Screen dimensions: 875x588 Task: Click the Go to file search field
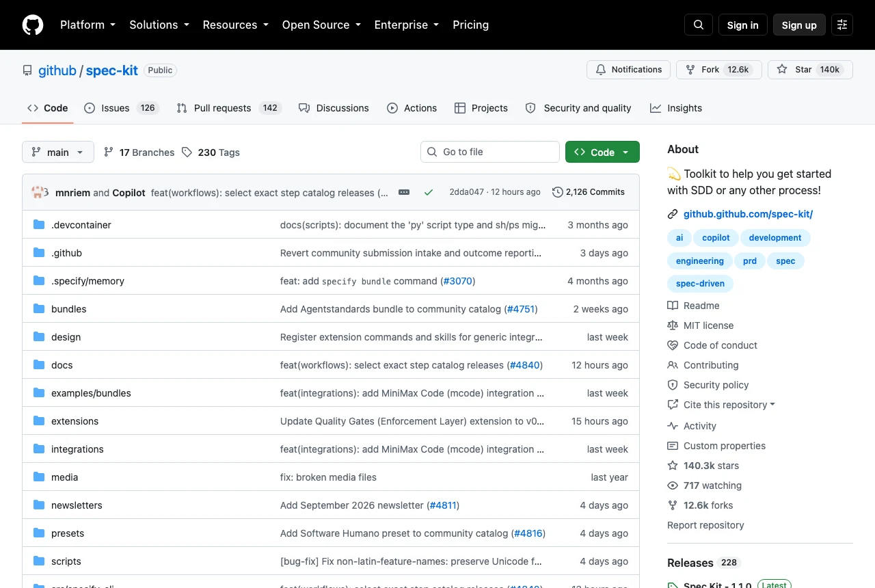pyautogui.click(x=489, y=152)
